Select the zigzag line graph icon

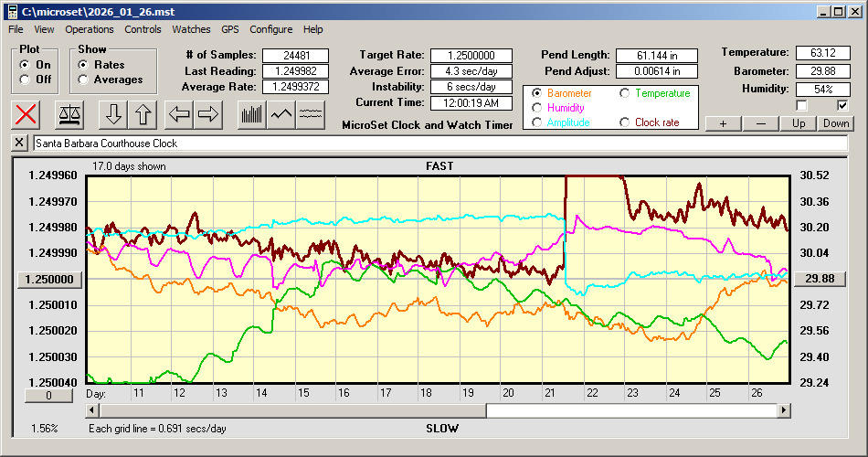pos(282,114)
